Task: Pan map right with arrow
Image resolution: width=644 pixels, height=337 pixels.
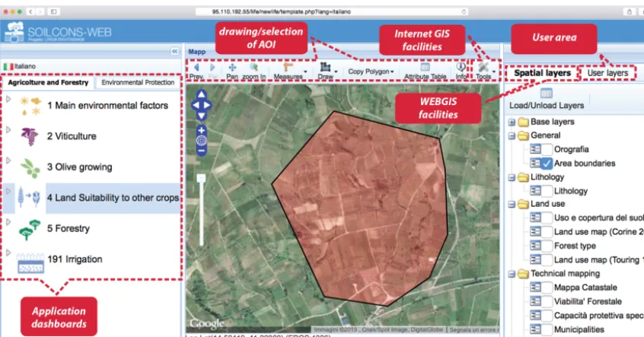Action: point(207,105)
